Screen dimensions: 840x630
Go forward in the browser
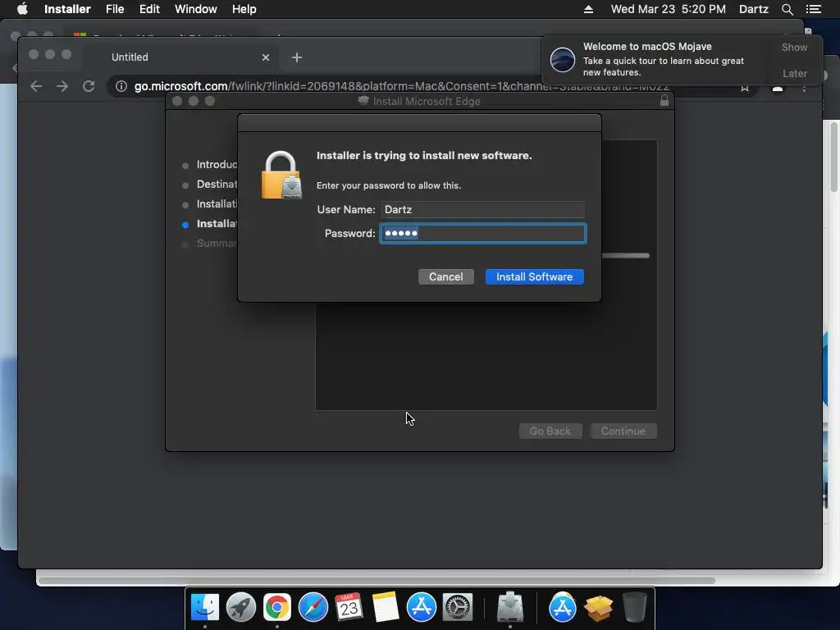[62, 86]
